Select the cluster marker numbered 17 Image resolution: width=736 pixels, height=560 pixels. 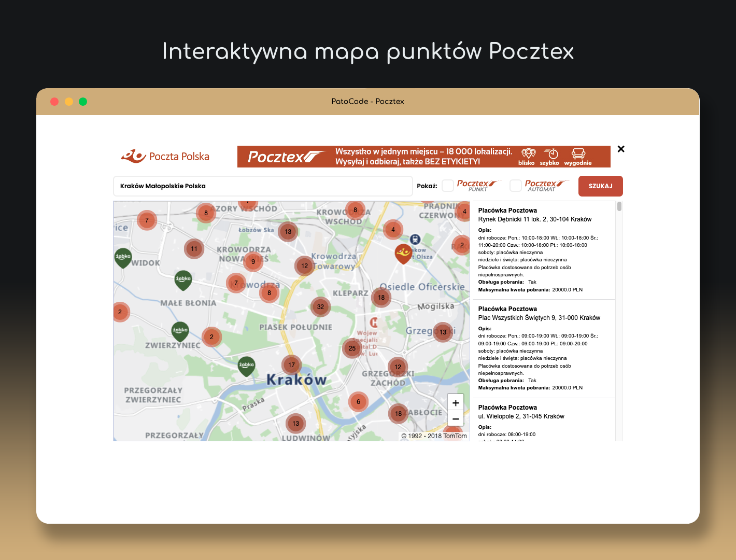291,365
